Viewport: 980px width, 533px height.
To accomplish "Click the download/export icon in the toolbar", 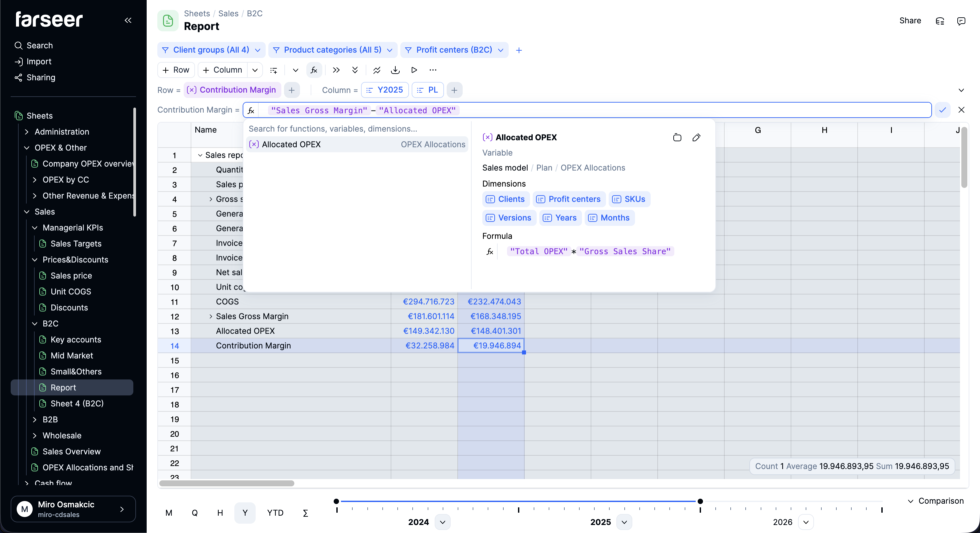I will coord(395,70).
